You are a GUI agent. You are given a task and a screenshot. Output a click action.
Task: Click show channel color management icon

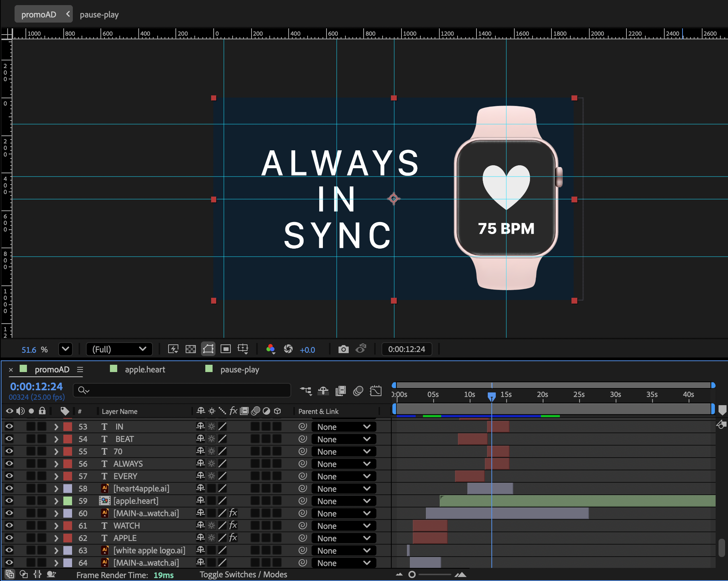270,349
